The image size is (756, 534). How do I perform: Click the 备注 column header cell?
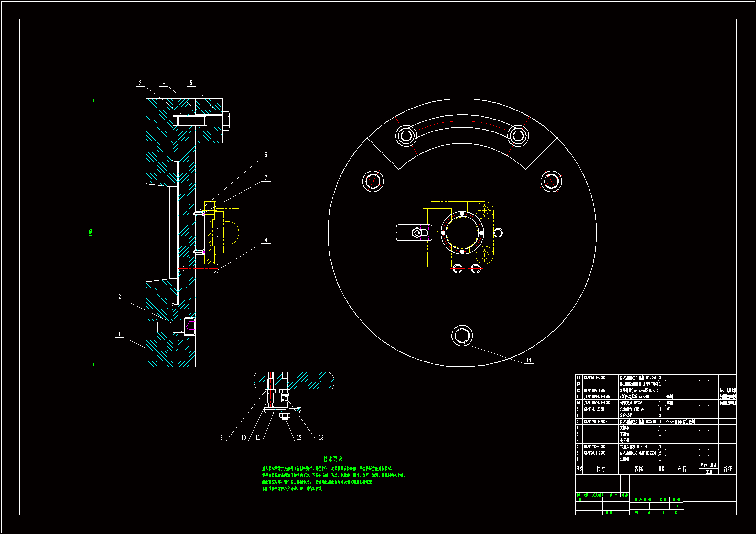[x=728, y=468]
